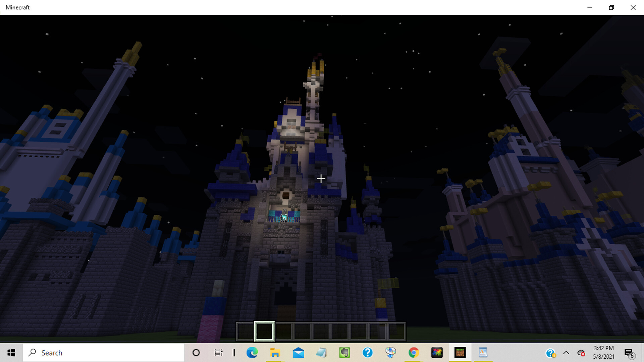Open File Explorer from the taskbar
The height and width of the screenshot is (362, 644).
275,353
